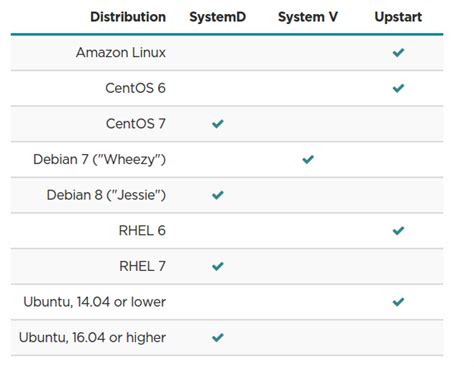Click the SystemD checkmark for RHEL 7
The width and height of the screenshot is (474, 367).
(218, 266)
